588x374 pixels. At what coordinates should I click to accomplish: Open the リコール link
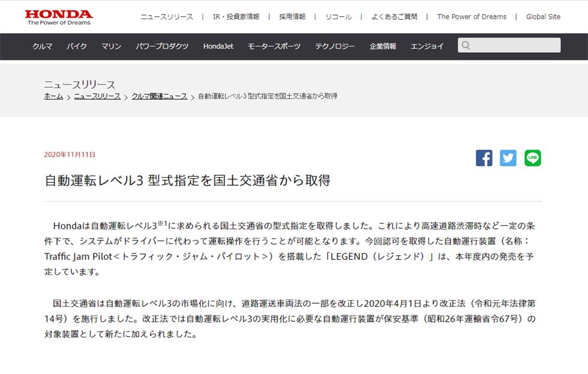click(338, 17)
